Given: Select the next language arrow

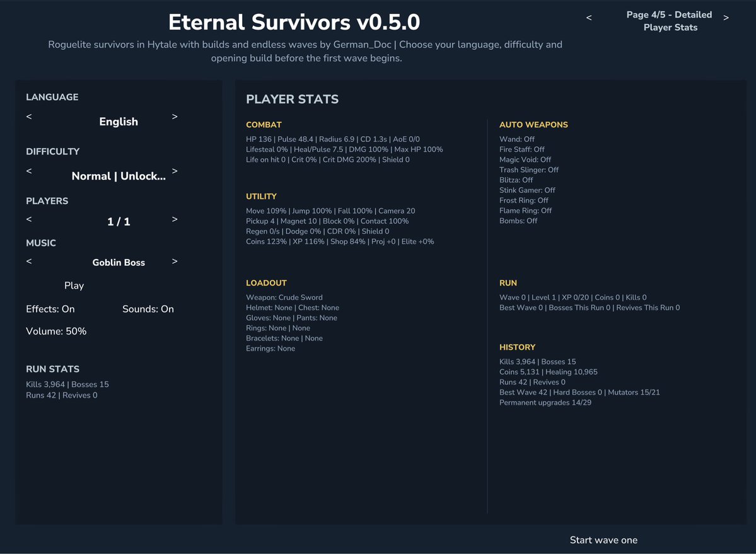Looking at the screenshot, I should 175,117.
